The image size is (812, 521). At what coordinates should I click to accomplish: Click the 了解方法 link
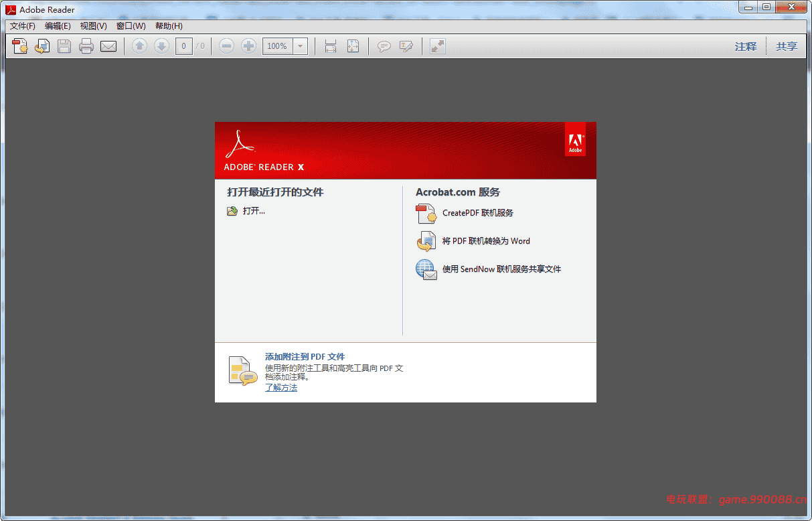click(281, 387)
